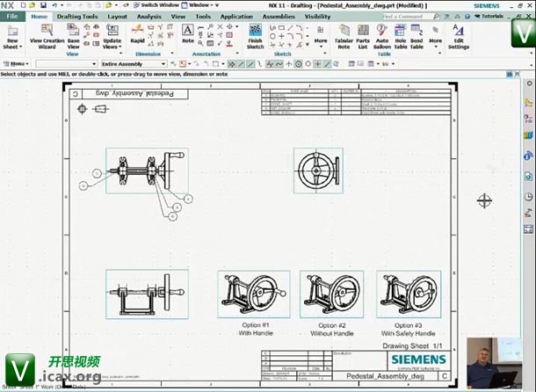Toggle Enable Snap Point in selection bar
The image size is (536, 392).
[x=231, y=64]
